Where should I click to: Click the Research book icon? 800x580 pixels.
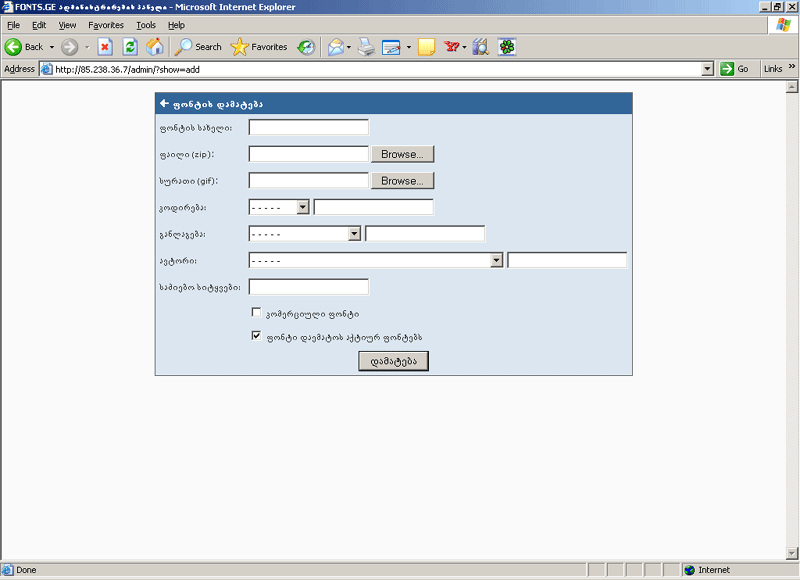(x=481, y=47)
